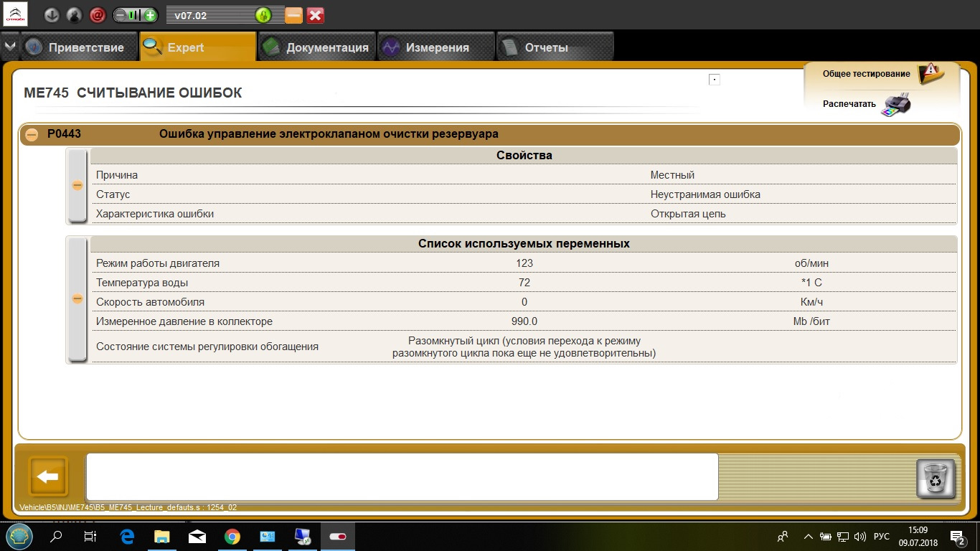Screen dimensions: 980x551
Task: Click the Режим работы двигателя label
Action: 158,263
